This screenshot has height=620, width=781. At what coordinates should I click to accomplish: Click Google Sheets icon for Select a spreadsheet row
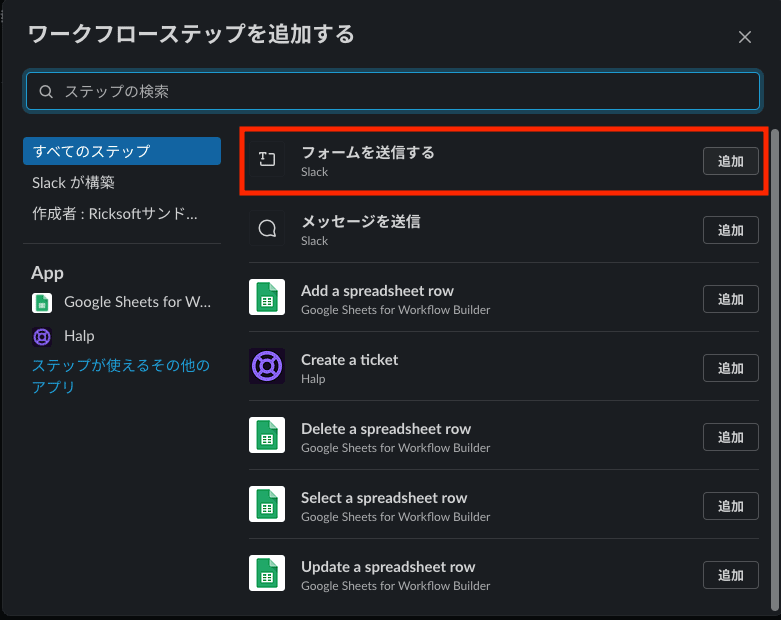coord(267,504)
